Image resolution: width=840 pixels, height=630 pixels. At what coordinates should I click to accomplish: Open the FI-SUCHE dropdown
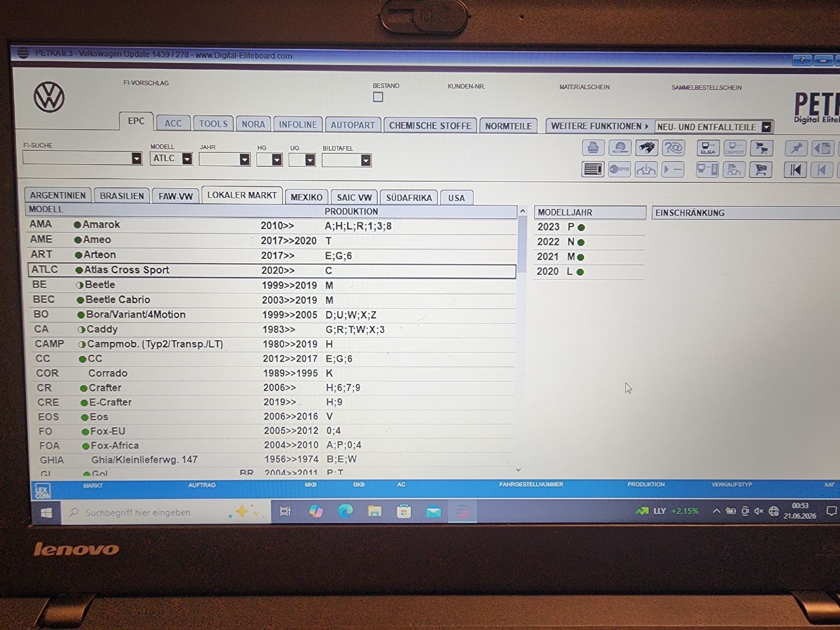click(x=136, y=159)
